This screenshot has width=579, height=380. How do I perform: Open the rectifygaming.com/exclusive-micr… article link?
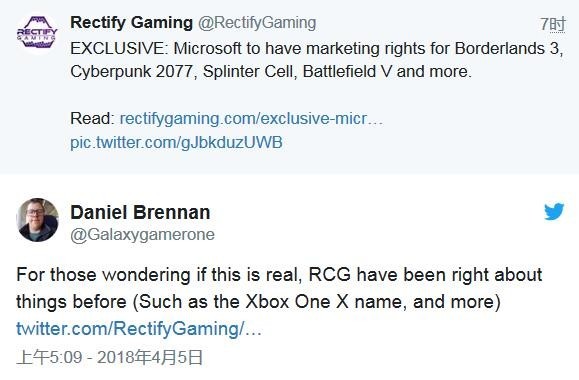point(251,119)
